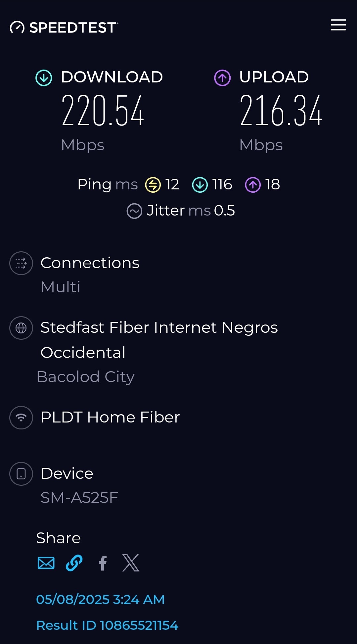Open the hamburger menu
Screen dimensions: 357x644
[x=338, y=25]
